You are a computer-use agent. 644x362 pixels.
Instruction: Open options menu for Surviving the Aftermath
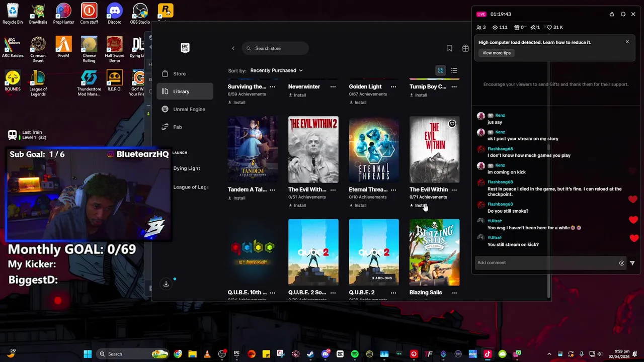pyautogui.click(x=272, y=86)
